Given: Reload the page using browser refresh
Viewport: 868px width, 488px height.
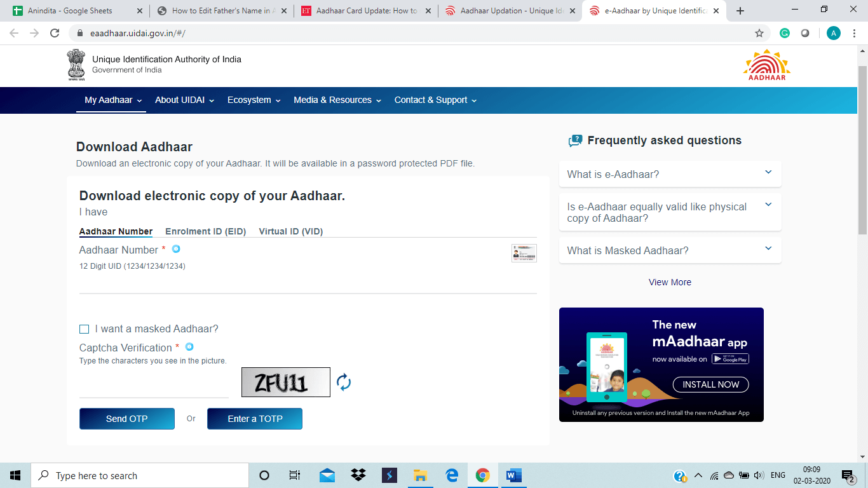Looking at the screenshot, I should 55,33.
